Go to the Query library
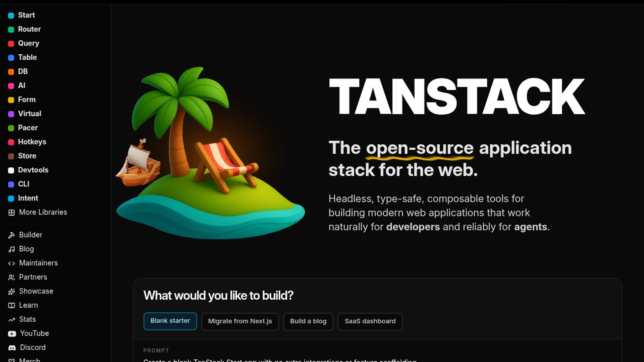The width and height of the screenshot is (644, 362). click(x=29, y=43)
